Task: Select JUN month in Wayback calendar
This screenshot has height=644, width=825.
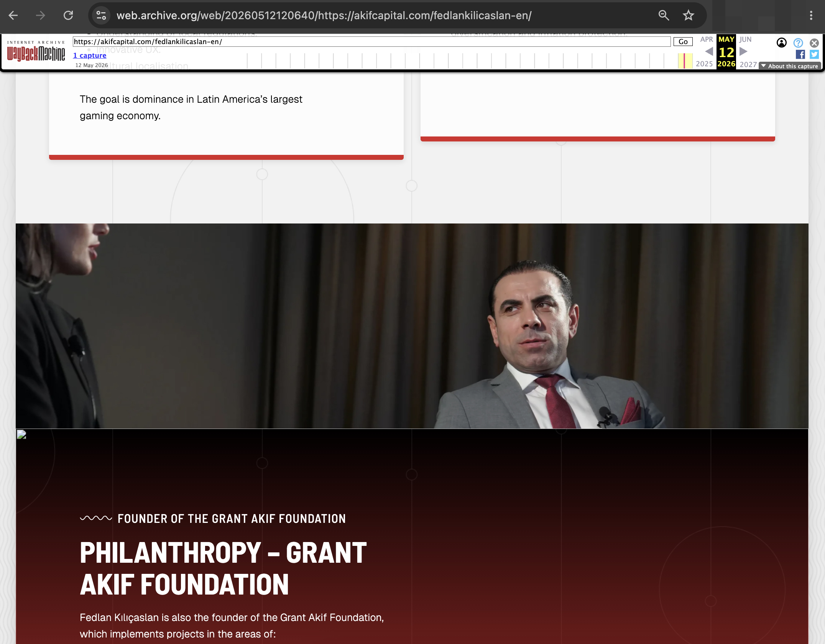Action: [745, 39]
